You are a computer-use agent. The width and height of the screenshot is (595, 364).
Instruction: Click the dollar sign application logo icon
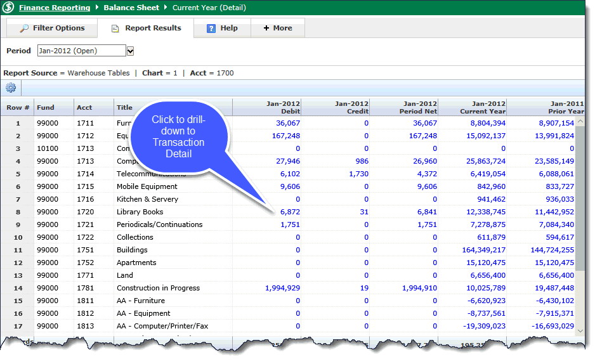pos(10,8)
